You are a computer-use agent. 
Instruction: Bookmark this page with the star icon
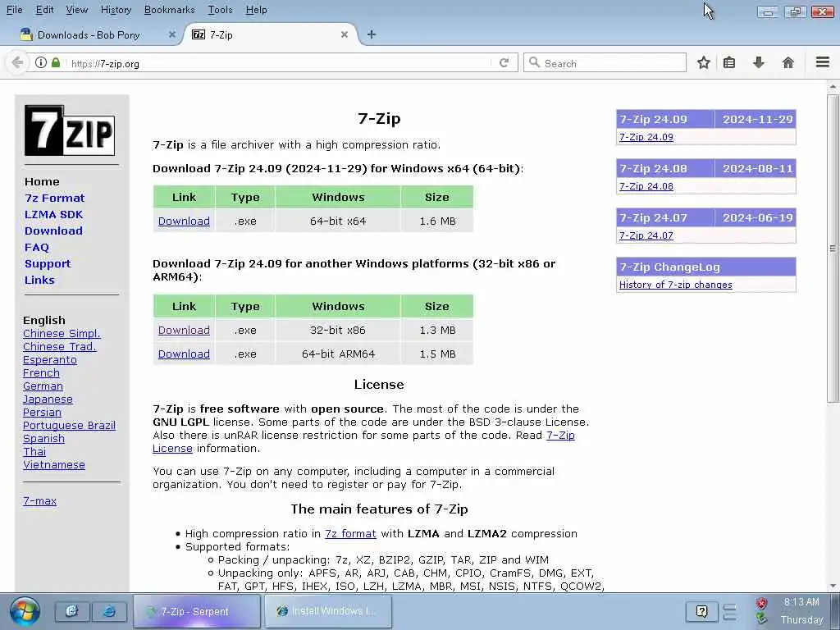click(x=703, y=62)
